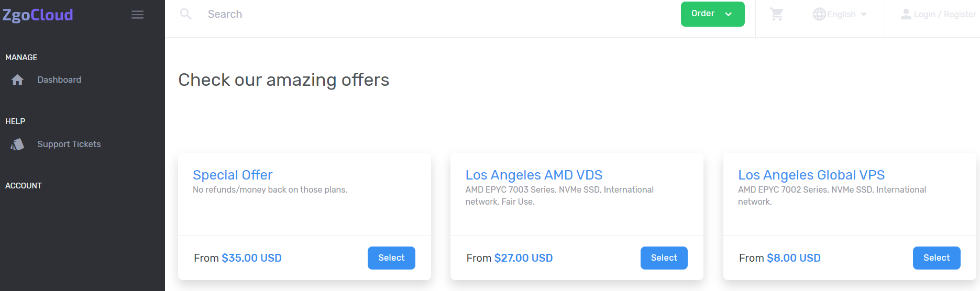
Task: Select the Special Offer plan
Action: pos(391,258)
